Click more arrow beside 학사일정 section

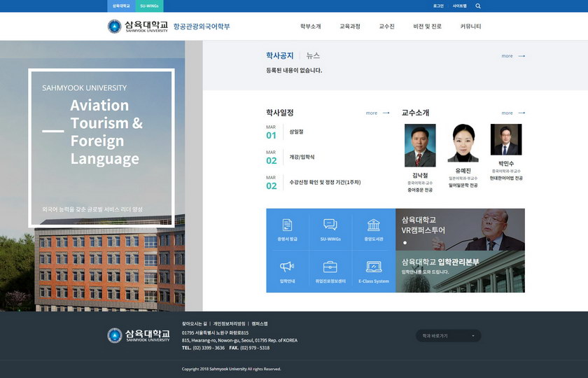[x=377, y=113]
